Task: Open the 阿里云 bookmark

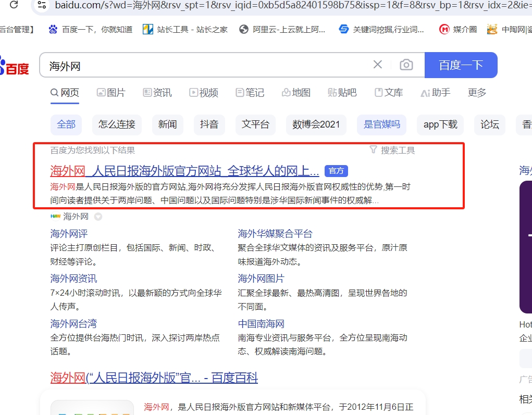Action: [x=282, y=30]
